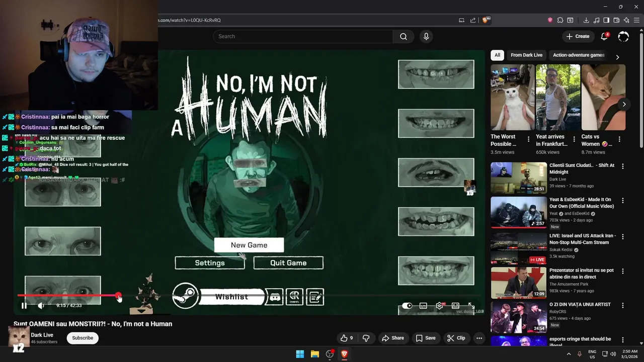Open the white cat short thumbnail
Viewport: 644px width, 362px height.
pyautogui.click(x=513, y=97)
